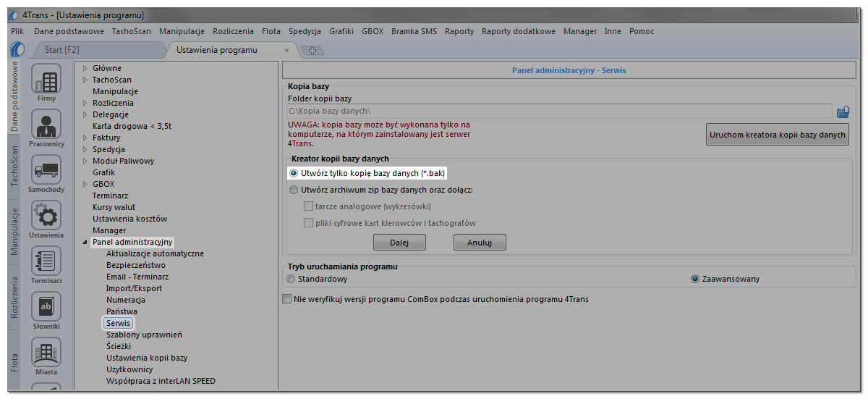
Task: Select Współpraca z interLAN SPEED
Action: pyautogui.click(x=161, y=381)
